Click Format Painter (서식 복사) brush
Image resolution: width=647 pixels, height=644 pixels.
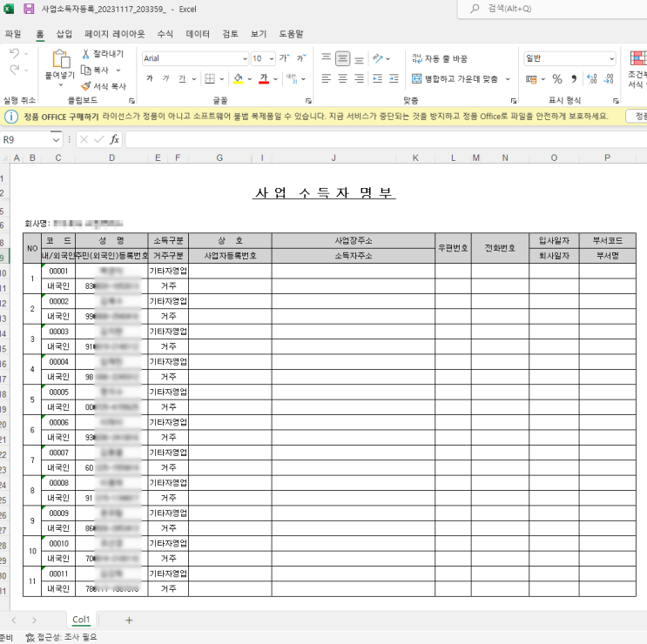(x=86, y=86)
